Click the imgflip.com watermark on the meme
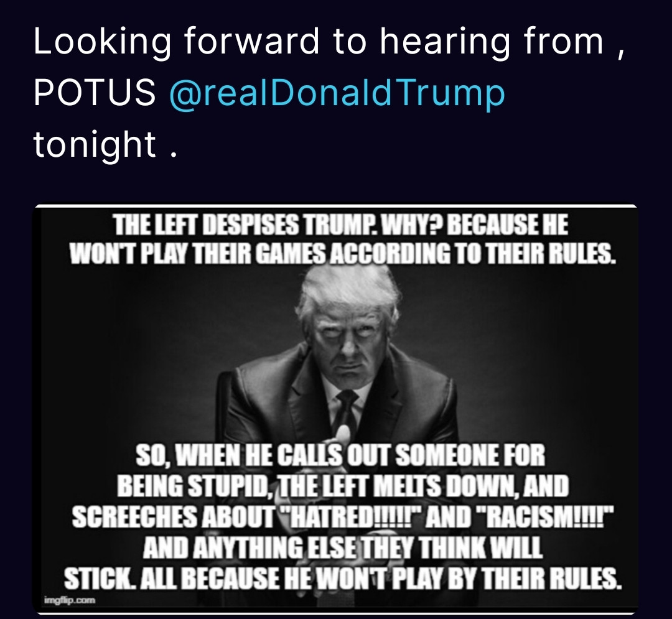The height and width of the screenshot is (619, 672). click(x=70, y=600)
